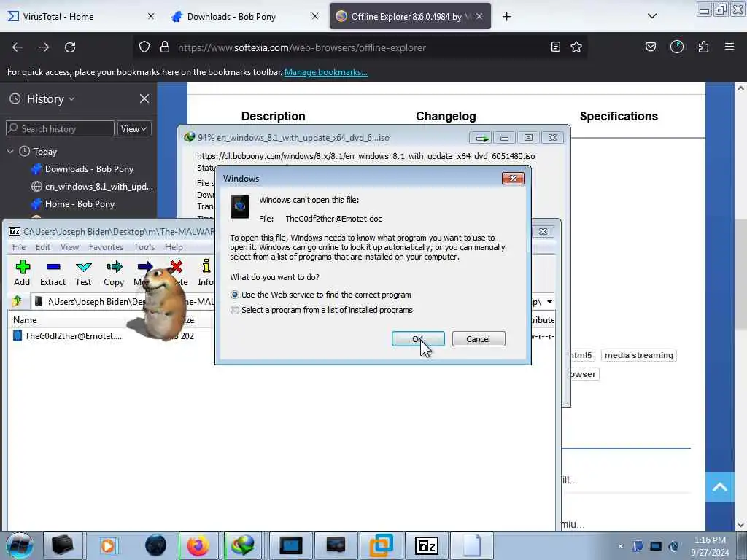Open Firefox from the taskbar
Screen dimensions: 747x560
tap(198, 545)
